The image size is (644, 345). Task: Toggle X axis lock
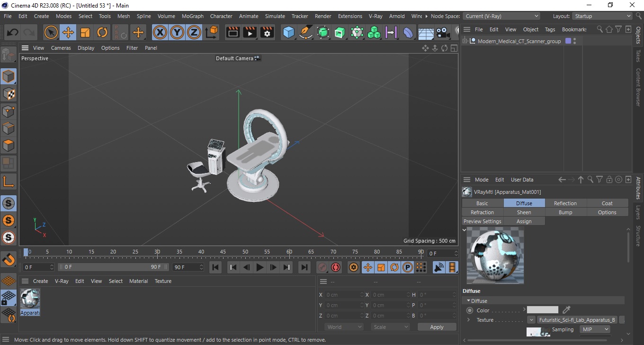tap(160, 32)
